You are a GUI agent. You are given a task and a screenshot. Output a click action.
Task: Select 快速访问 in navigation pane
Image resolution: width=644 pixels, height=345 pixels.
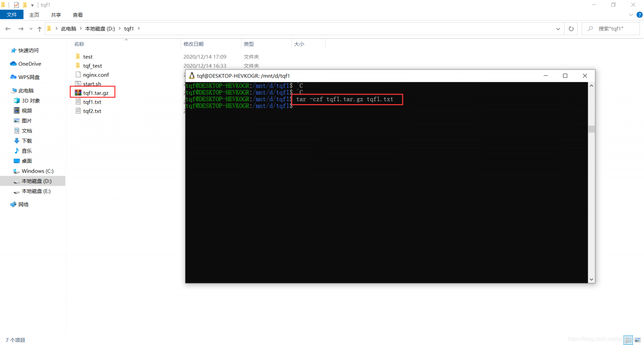[28, 50]
